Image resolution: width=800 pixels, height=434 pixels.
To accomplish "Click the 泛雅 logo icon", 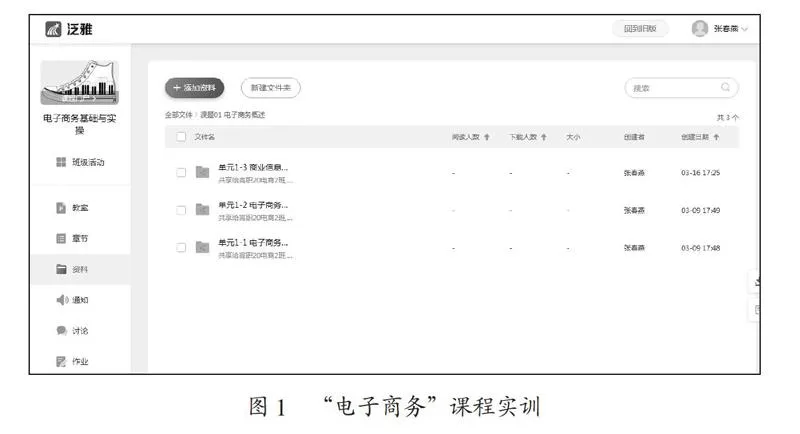I will coord(53,29).
